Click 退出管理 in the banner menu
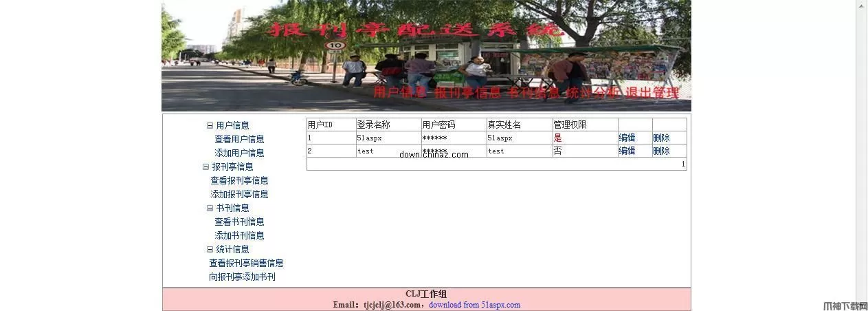Screen dimensions: 868x311 coord(652,93)
